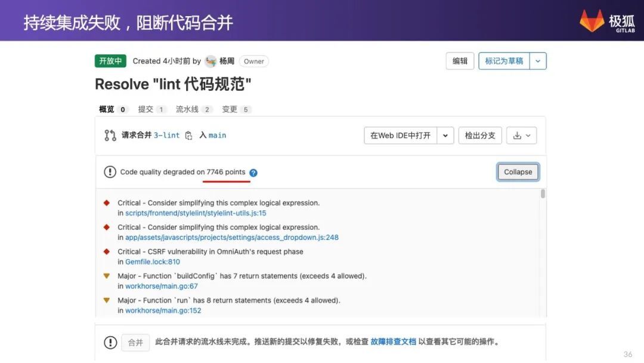Click the 开放中 status badge
644x363 pixels.
(x=110, y=61)
